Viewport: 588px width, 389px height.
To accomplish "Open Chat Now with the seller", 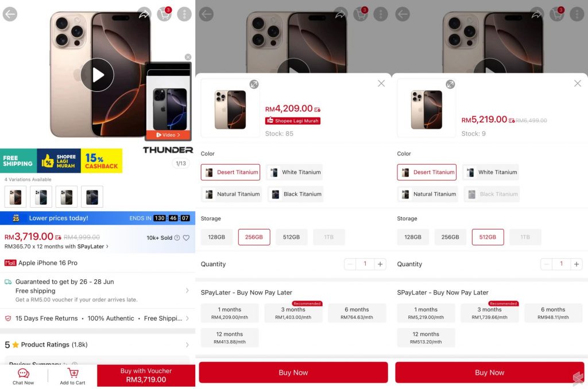I will 23,376.
